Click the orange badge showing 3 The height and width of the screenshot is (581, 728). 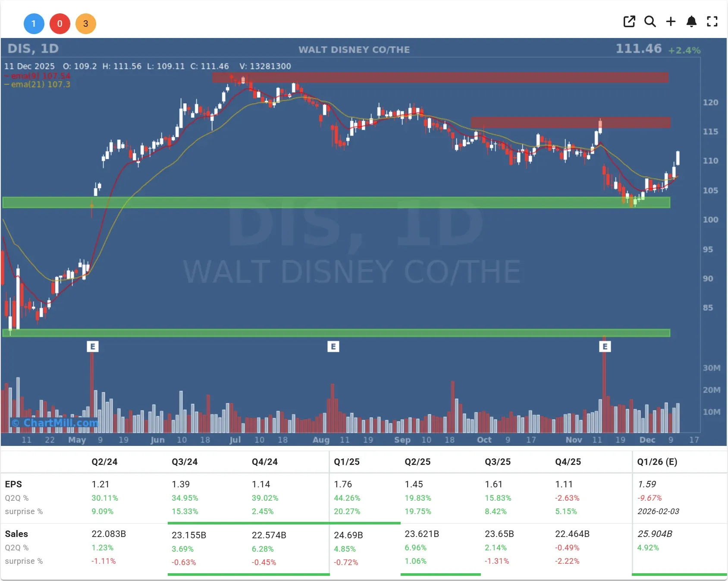click(86, 24)
